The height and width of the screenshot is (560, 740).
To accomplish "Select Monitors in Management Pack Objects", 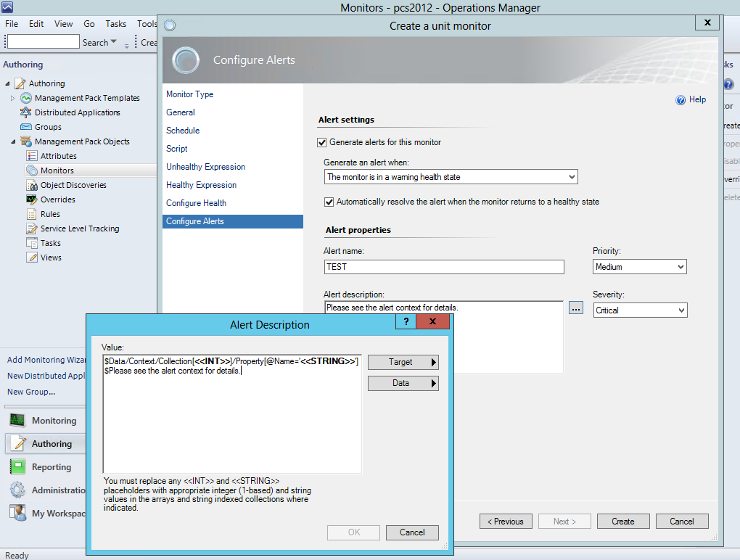I will [x=58, y=170].
